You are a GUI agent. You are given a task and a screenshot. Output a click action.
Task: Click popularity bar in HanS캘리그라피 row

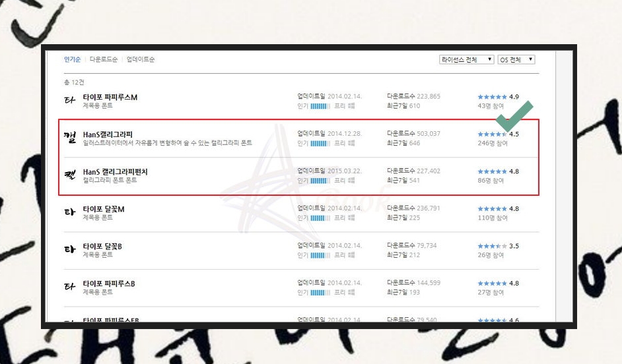[320, 143]
